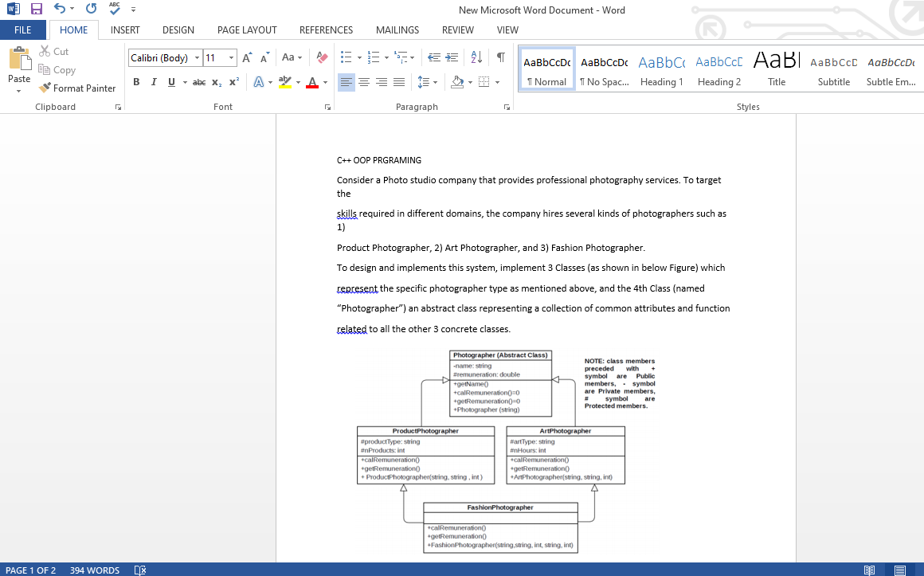Viewport: 924px width, 576px height.
Task: Open the font name dropdown
Action: 197,58
